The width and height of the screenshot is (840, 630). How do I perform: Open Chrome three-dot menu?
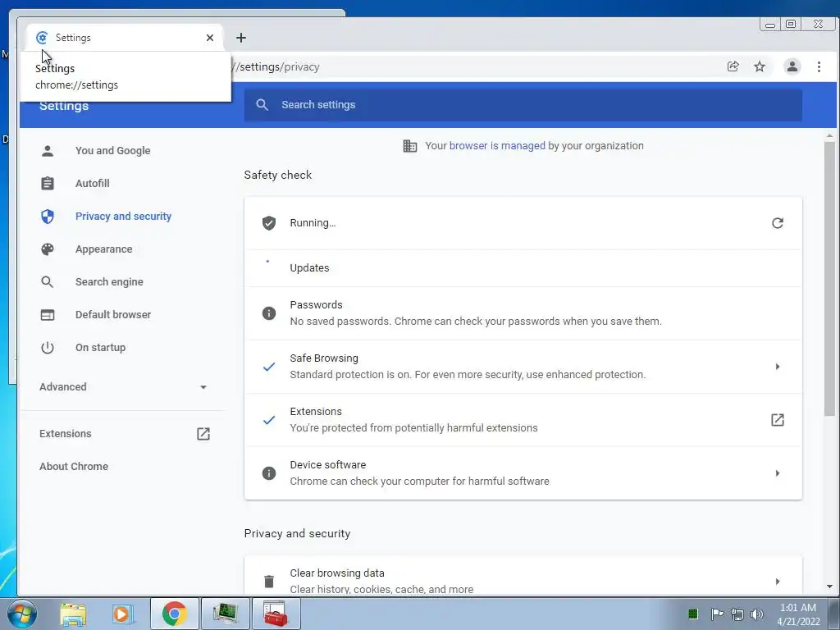tap(819, 66)
